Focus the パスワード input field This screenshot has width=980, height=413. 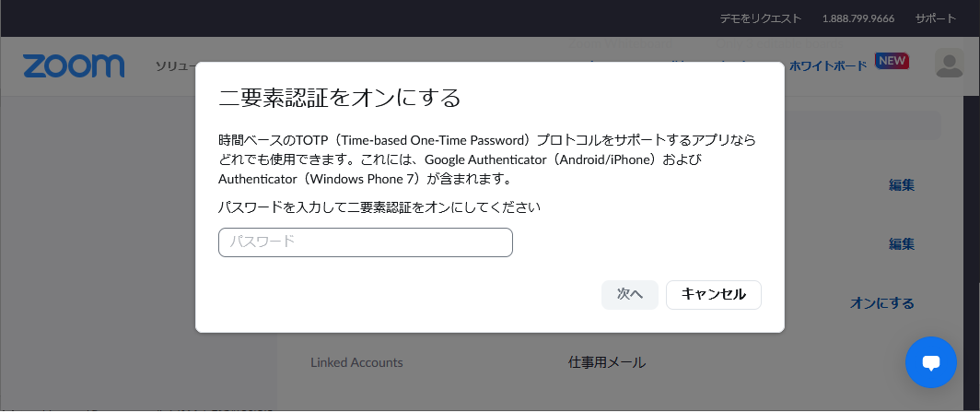coord(366,242)
